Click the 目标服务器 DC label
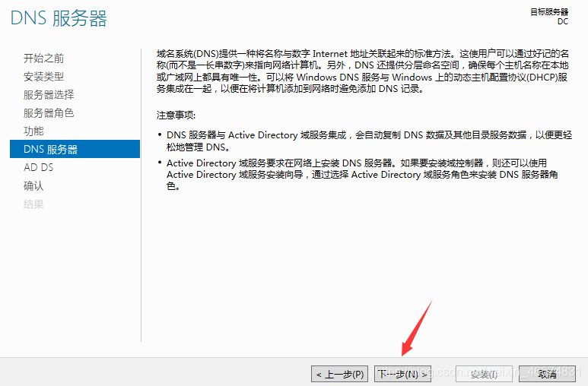 tap(549, 17)
